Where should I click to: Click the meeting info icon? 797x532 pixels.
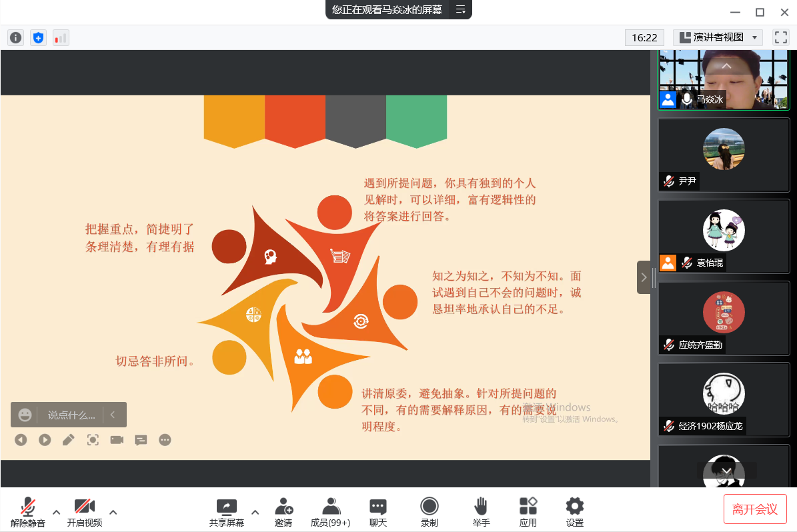click(15, 38)
